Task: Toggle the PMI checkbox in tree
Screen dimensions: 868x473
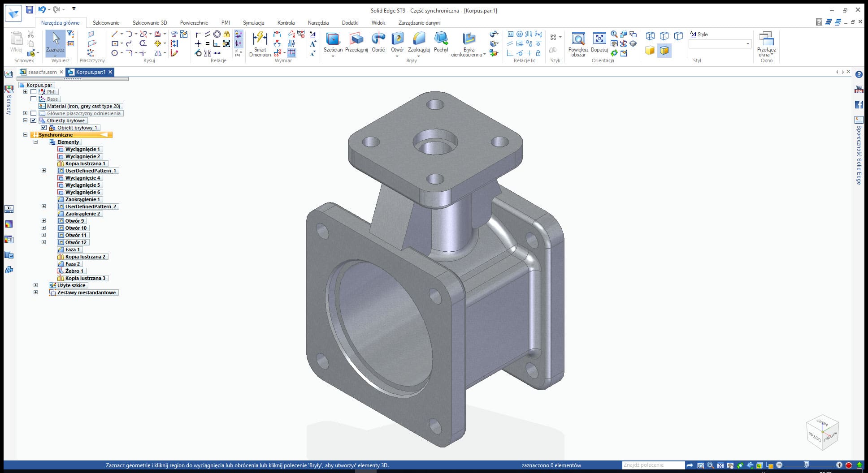Action: [34, 92]
